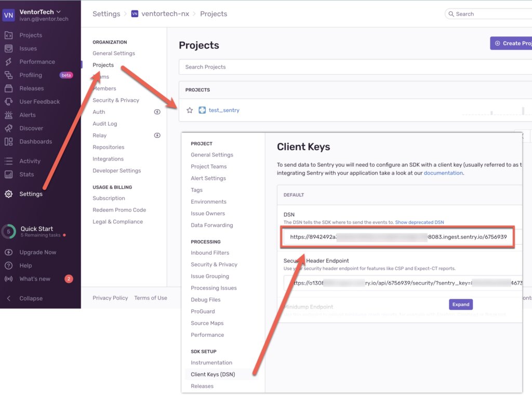Select organization General Settings
Screen dimensions: 532x395
(114, 54)
